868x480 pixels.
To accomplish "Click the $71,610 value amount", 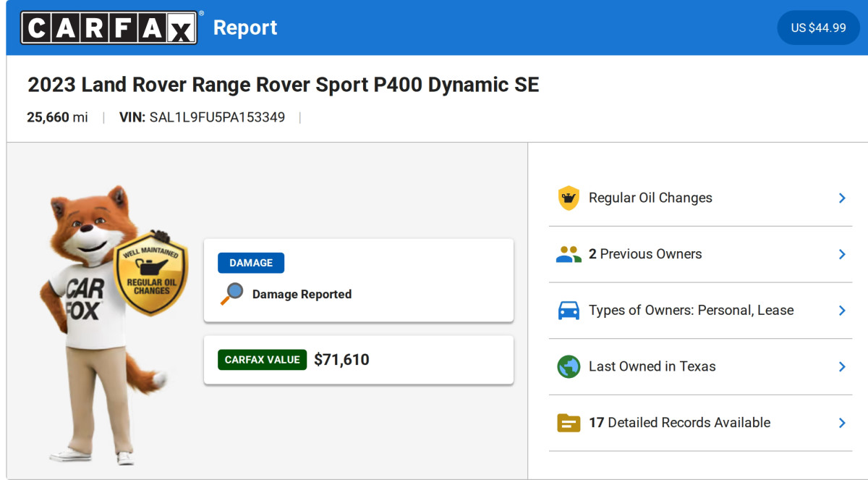I will point(341,360).
